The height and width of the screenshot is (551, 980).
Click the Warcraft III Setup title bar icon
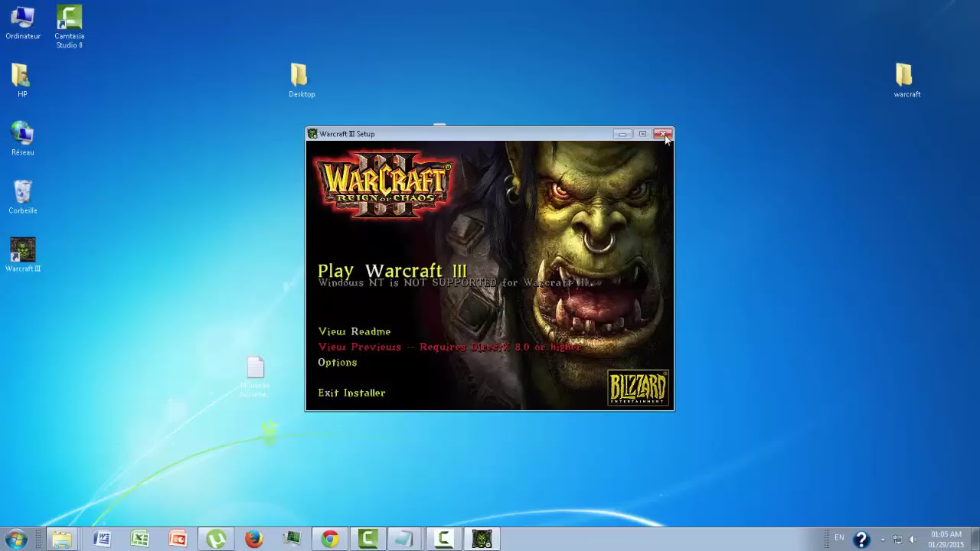click(312, 134)
